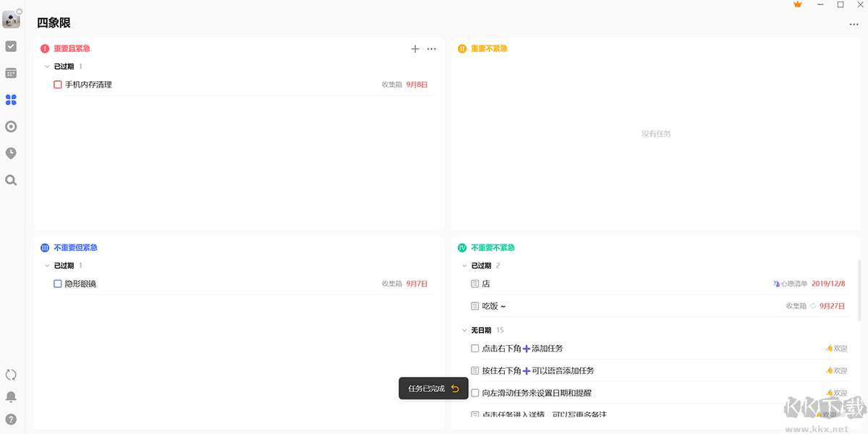Click the sync icon in sidebar

point(11,375)
